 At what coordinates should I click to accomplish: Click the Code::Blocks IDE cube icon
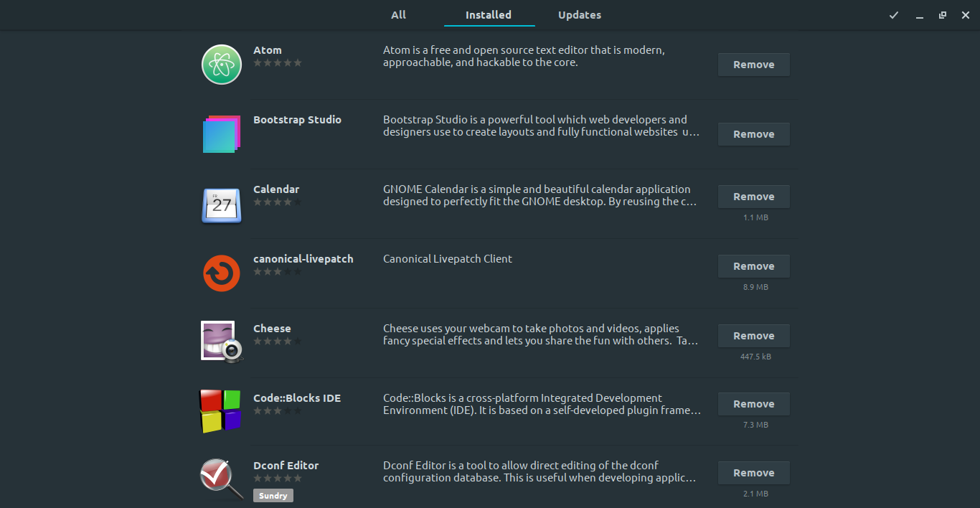tap(220, 411)
